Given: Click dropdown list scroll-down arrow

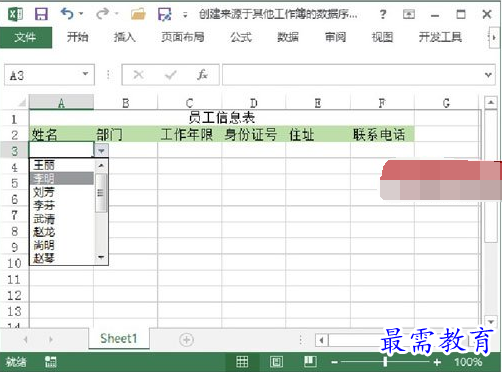Looking at the screenshot, I should [101, 257].
